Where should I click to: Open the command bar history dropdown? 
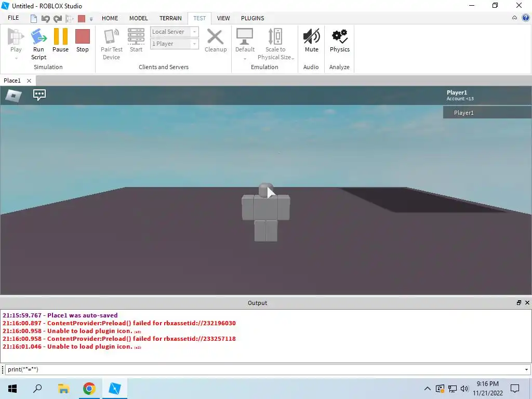[527, 370]
